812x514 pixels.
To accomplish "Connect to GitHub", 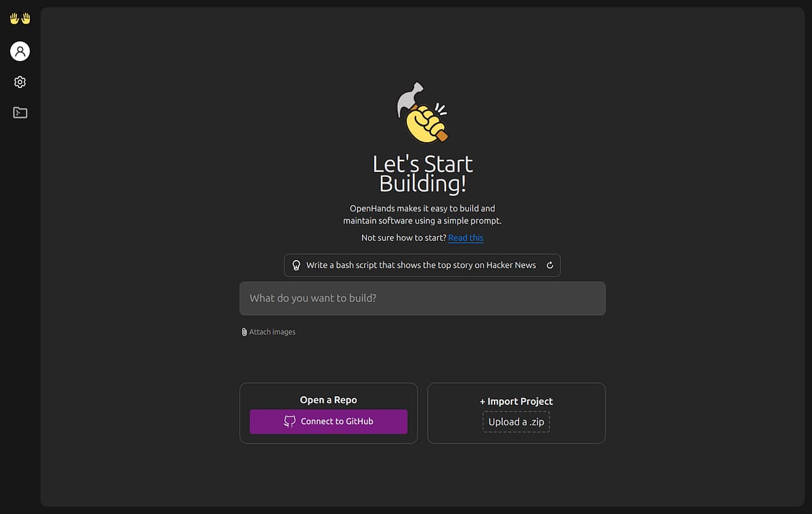I will pyautogui.click(x=328, y=421).
